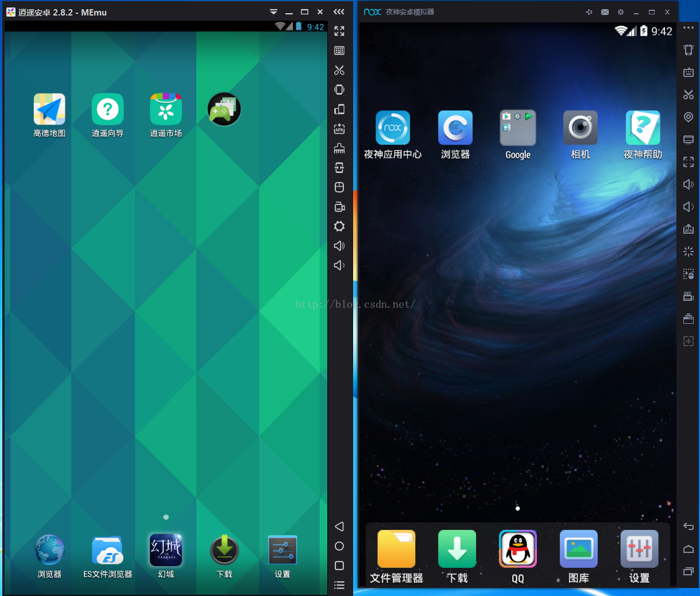Toggle fullscreen in MEmu sidebar
Screen dimensions: 700x596
pyautogui.click(x=339, y=31)
